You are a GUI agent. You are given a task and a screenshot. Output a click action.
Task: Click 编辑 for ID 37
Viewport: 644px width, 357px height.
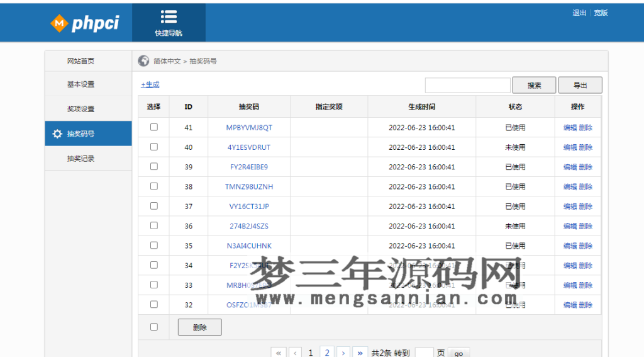(570, 207)
